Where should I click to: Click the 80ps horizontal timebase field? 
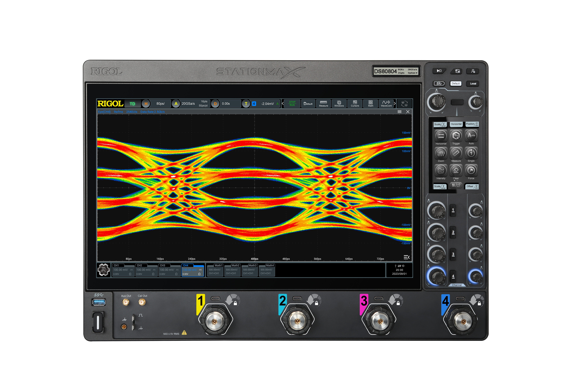(160, 104)
